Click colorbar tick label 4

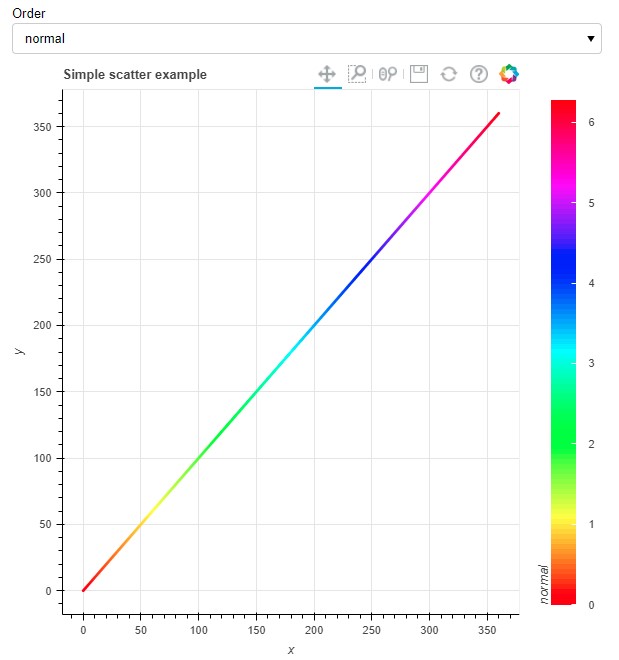pos(591,283)
